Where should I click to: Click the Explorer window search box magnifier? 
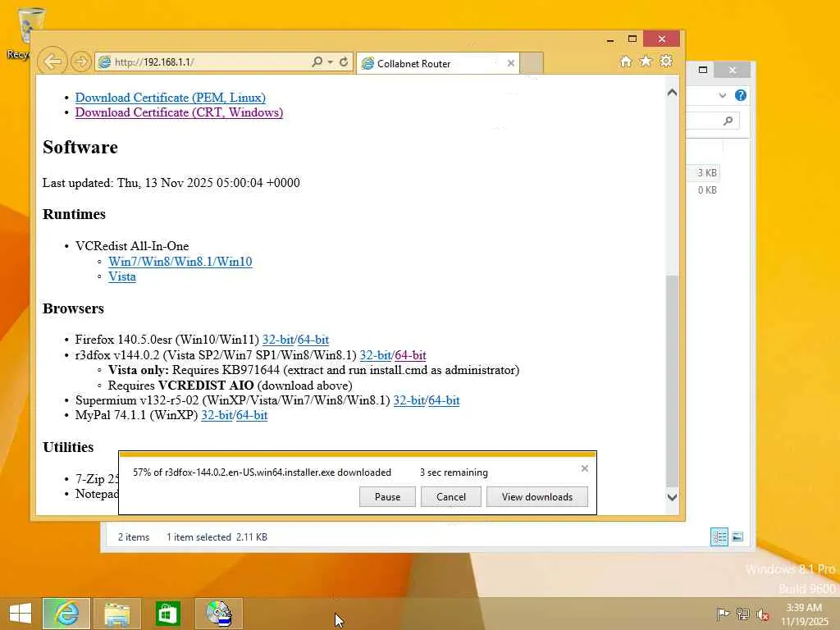(x=728, y=121)
